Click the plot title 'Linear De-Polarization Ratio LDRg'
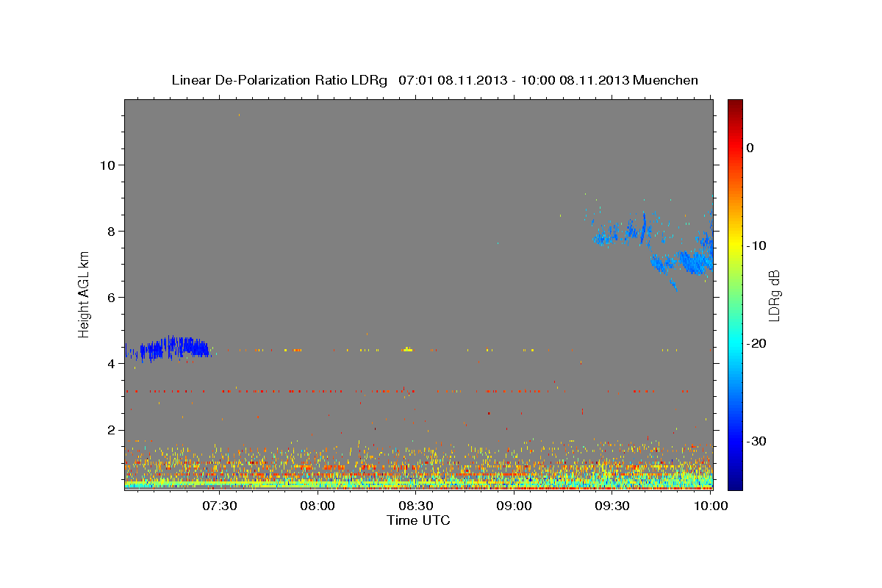 pos(279,80)
